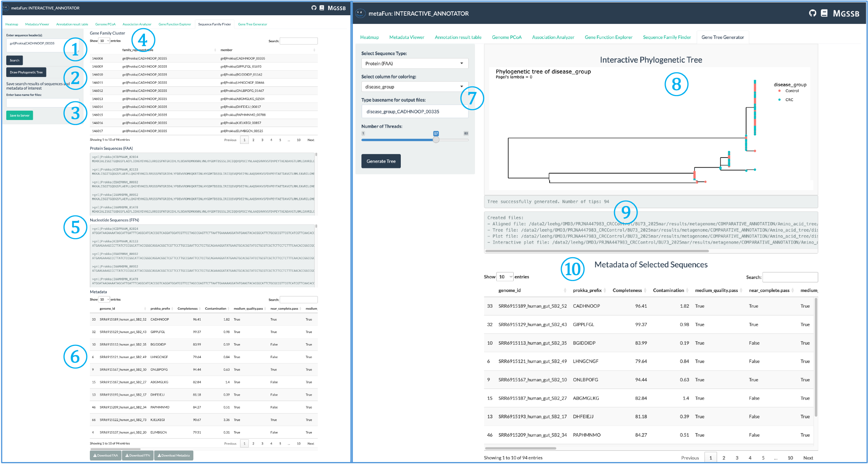Open Select Sequence Type dropdown showing Protein (FAA)

[414, 63]
